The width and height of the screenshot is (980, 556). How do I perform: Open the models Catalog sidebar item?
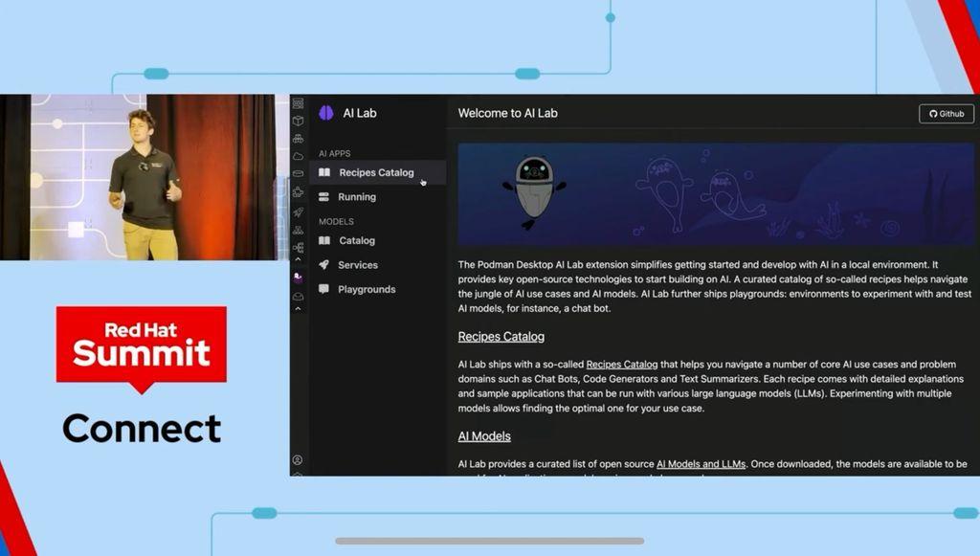click(x=377, y=240)
